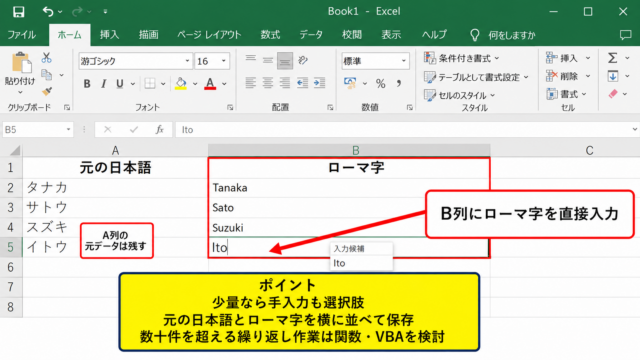Click the insert function fx icon

point(159,130)
